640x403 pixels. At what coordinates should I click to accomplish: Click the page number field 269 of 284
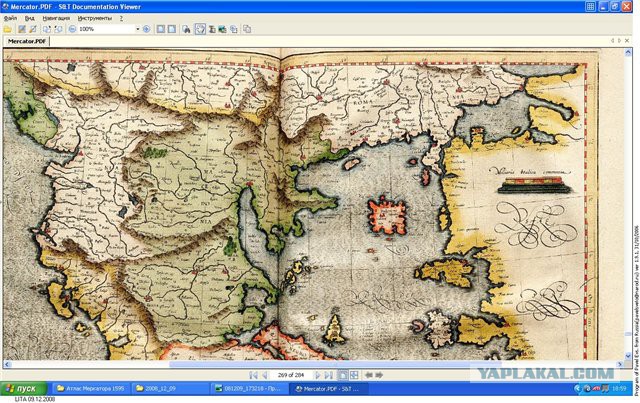(291, 375)
